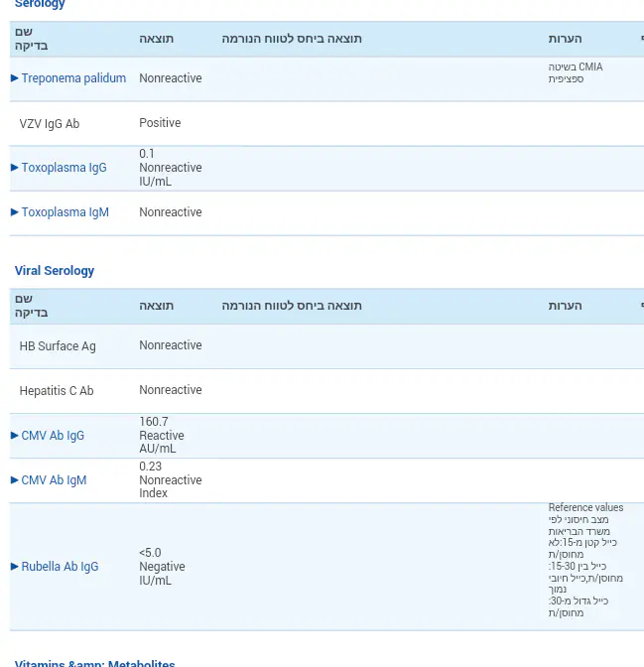Click the Viral Serology section heading

click(x=55, y=271)
